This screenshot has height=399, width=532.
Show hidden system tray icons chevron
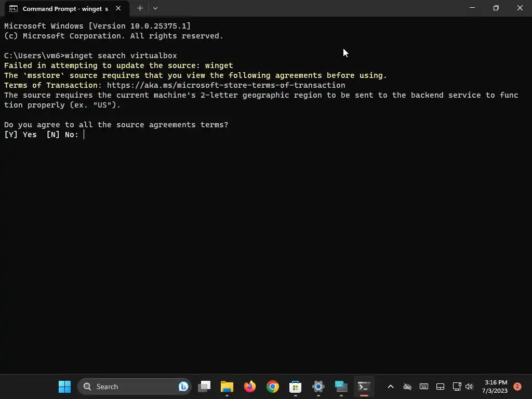tap(391, 387)
